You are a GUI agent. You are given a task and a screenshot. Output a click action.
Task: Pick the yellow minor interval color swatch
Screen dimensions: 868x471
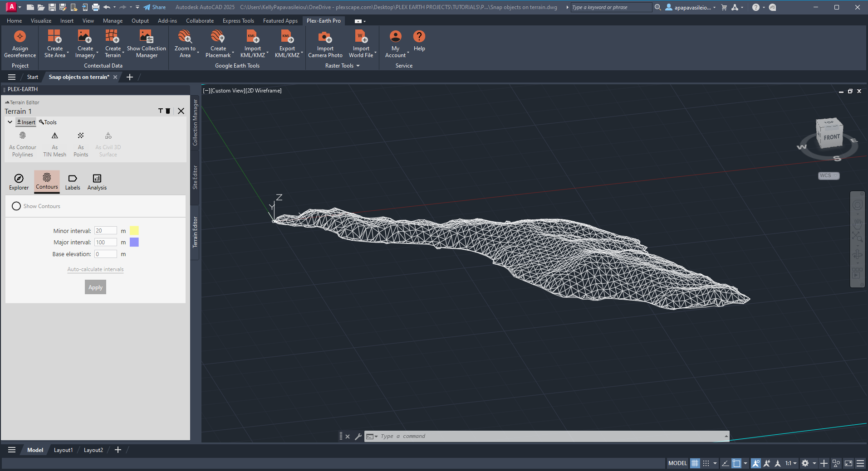[x=134, y=231]
